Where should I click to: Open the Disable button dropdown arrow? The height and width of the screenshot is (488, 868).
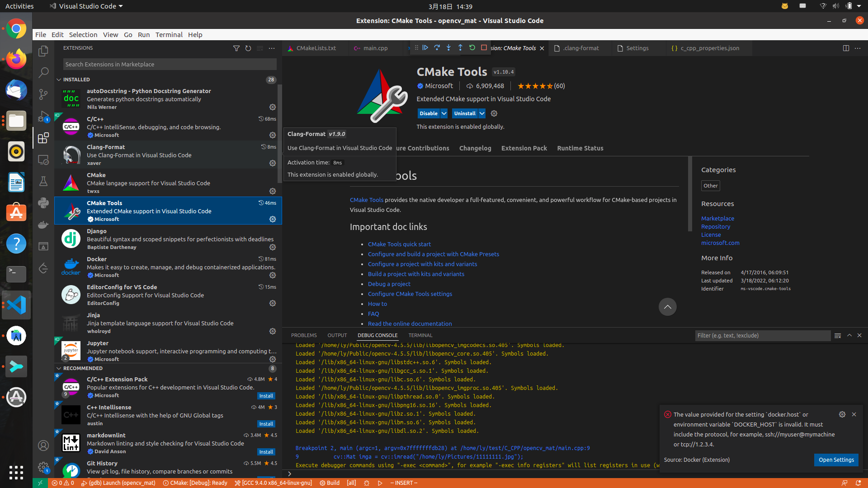tap(444, 113)
